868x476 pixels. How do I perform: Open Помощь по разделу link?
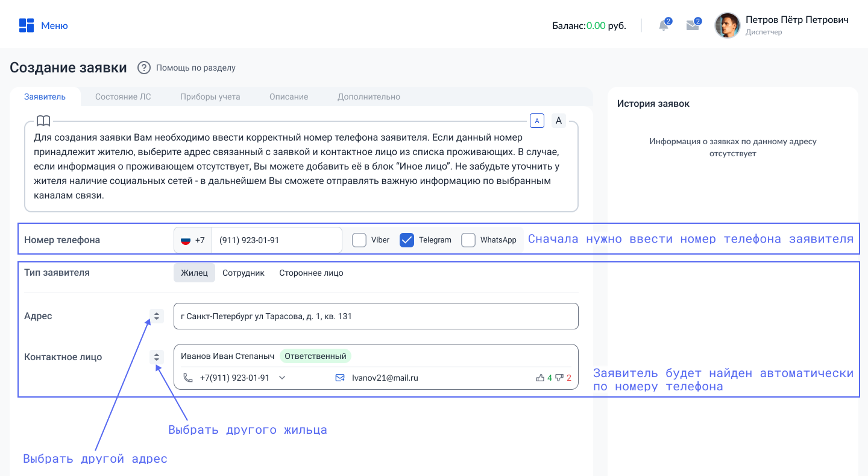(x=196, y=68)
